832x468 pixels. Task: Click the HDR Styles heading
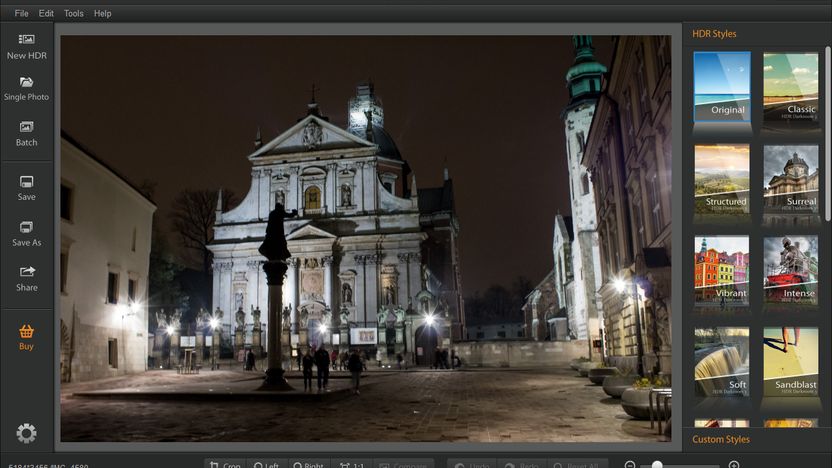click(x=714, y=33)
